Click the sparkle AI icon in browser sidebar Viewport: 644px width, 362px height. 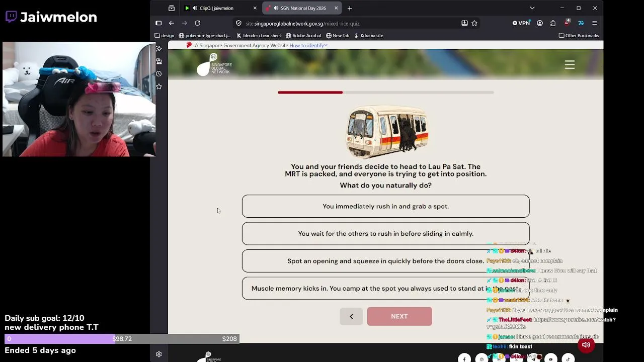coord(159,48)
